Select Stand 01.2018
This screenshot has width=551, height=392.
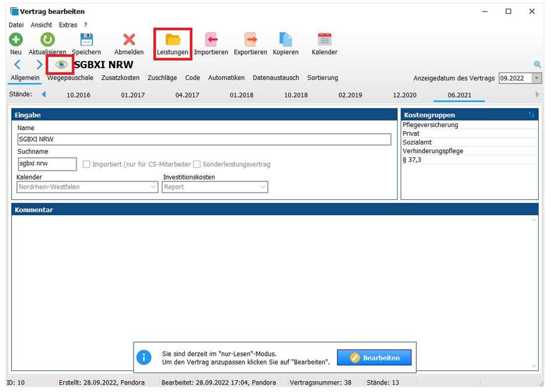[x=241, y=95]
